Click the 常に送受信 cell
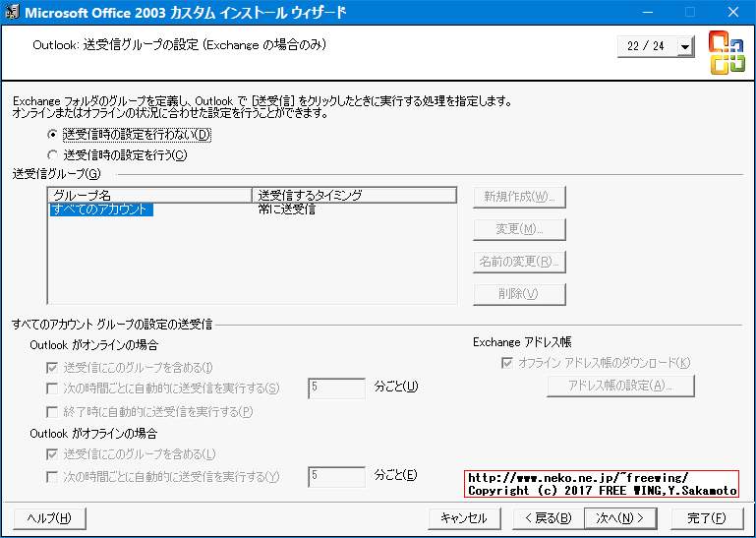Screen dimensions: 756x538 (287, 209)
